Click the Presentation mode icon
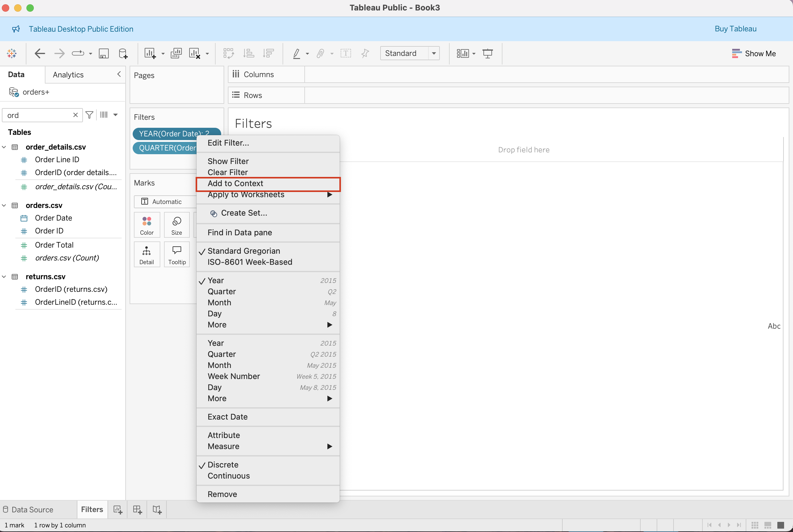793x532 pixels. [487, 53]
